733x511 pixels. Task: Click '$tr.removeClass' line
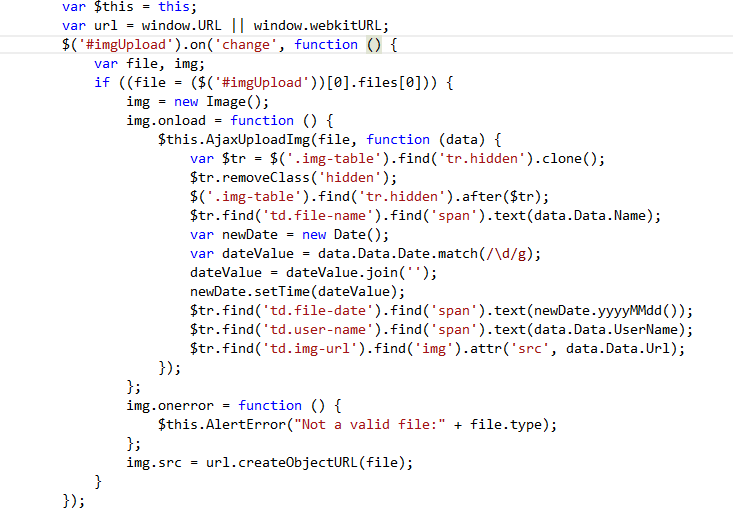click(293, 178)
